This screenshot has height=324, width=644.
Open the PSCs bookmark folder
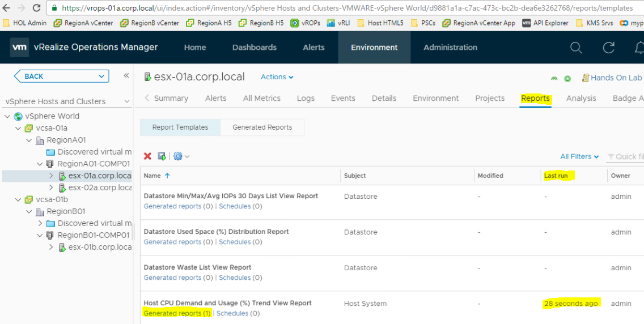(423, 23)
